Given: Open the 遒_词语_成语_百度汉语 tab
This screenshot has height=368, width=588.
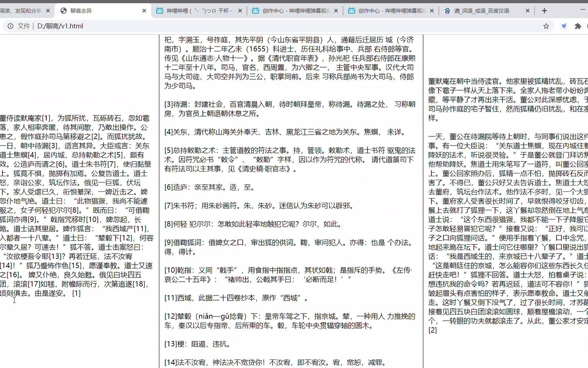Looking at the screenshot, I should [487, 11].
